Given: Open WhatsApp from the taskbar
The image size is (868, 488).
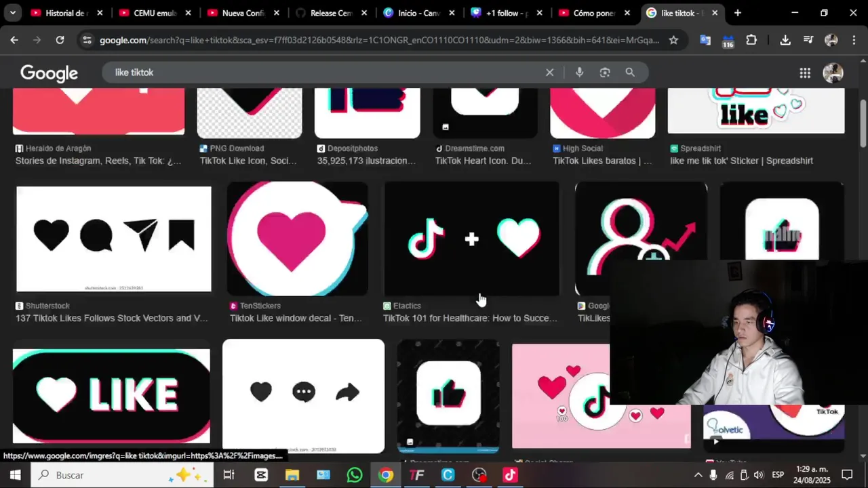Looking at the screenshot, I should pyautogui.click(x=355, y=475).
